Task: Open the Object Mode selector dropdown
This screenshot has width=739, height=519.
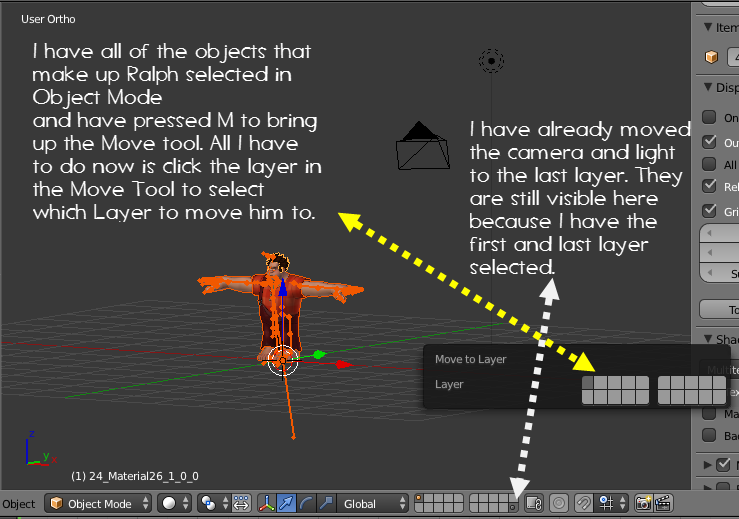Action: tap(98, 503)
